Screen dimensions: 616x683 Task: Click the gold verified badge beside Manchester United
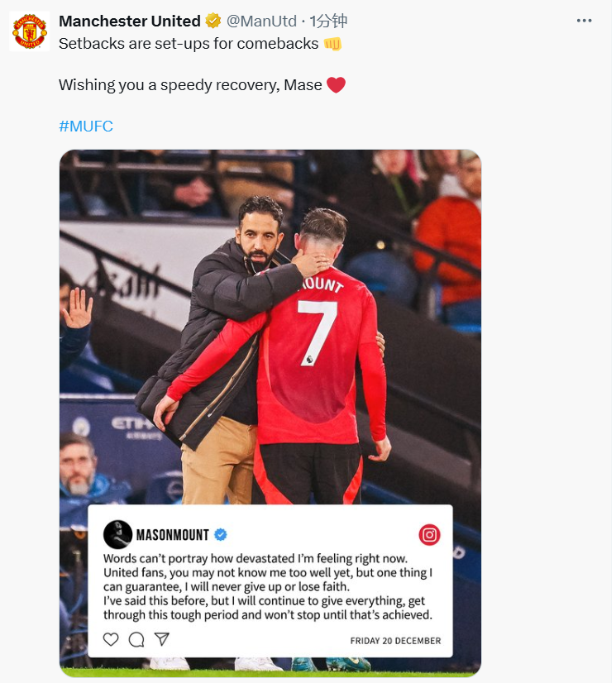click(213, 21)
